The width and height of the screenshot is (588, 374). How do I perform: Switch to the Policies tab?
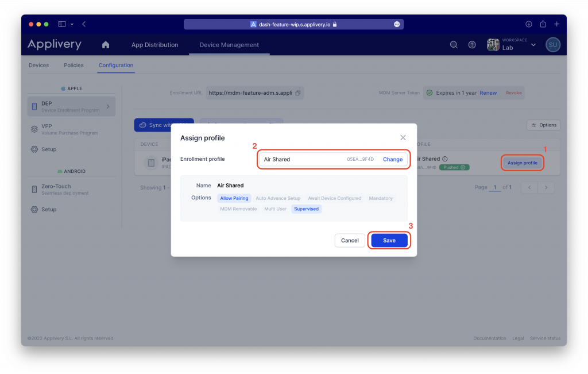[73, 65]
